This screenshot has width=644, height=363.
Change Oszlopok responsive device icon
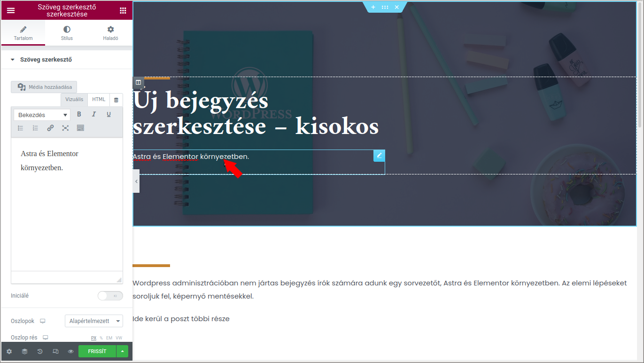(x=43, y=321)
